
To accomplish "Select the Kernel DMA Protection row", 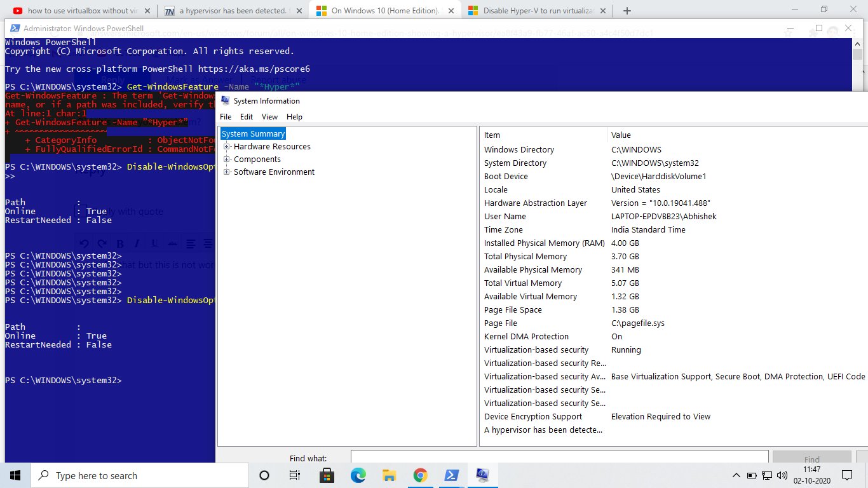I will tap(674, 337).
